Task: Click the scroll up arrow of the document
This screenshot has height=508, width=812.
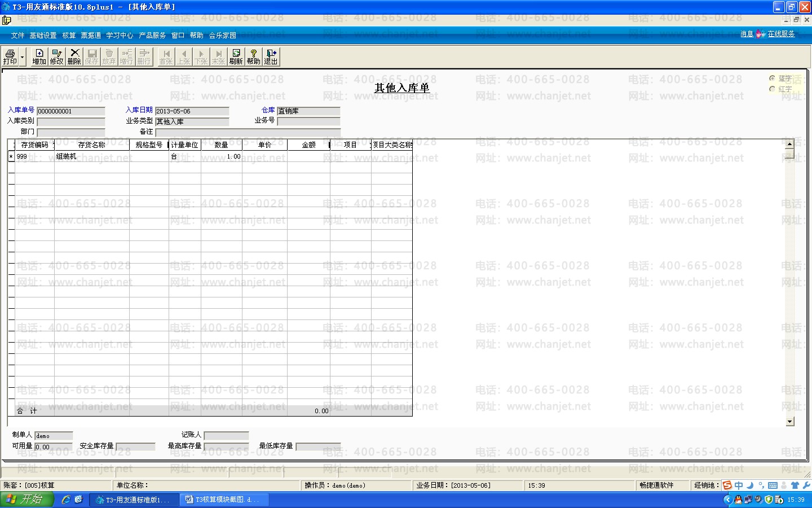Action: click(789, 144)
